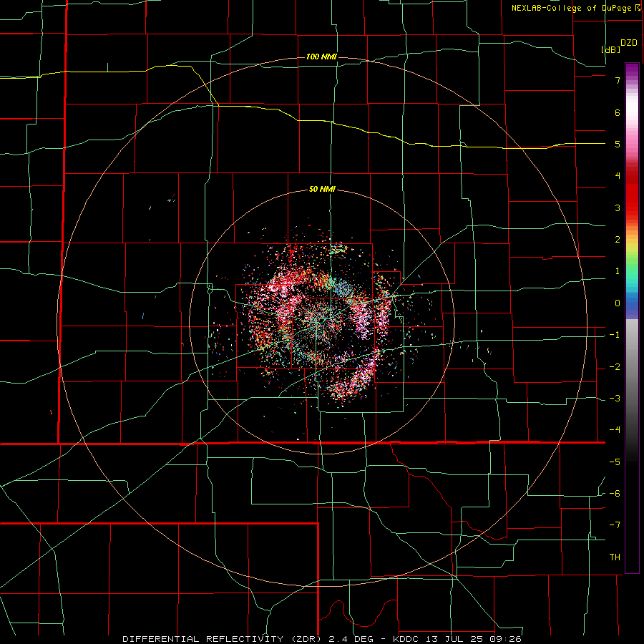Click the legend value -5
The height and width of the screenshot is (644, 644).
615,462
